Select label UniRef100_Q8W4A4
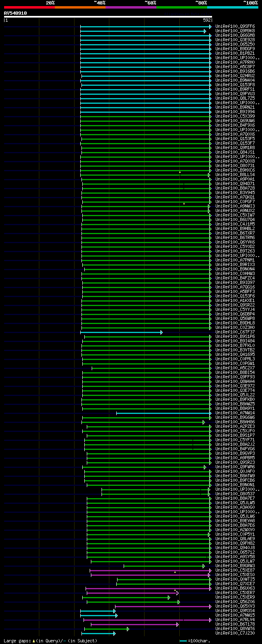 point(235,382)
